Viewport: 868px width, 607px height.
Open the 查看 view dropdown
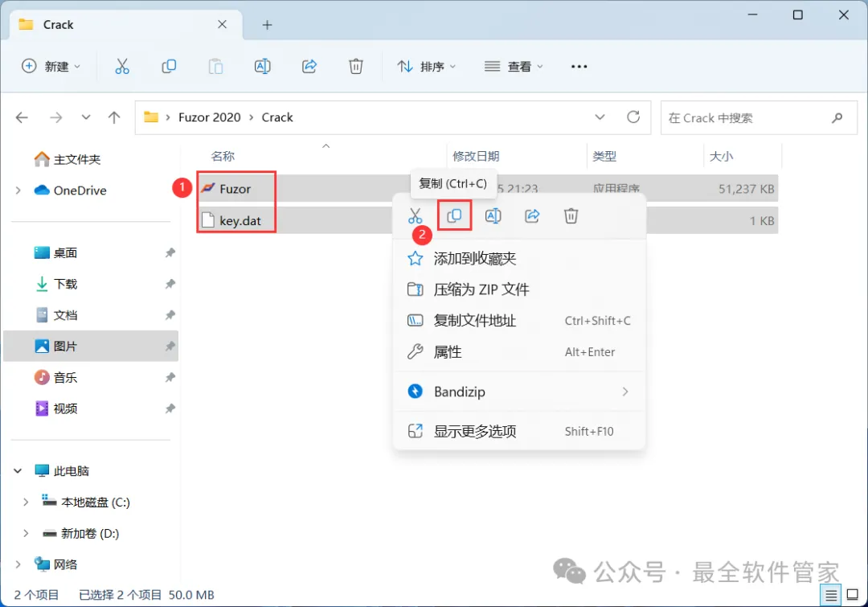(x=514, y=67)
